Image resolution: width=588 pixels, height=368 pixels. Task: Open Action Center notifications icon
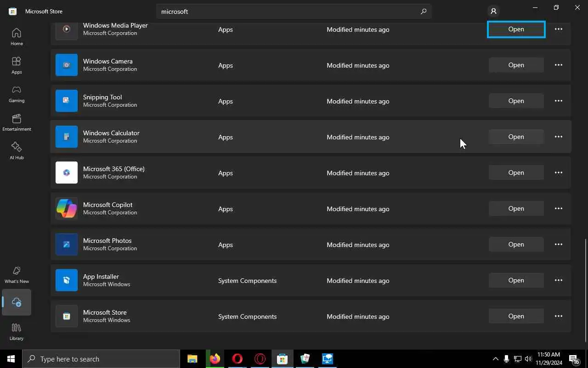coord(574,359)
